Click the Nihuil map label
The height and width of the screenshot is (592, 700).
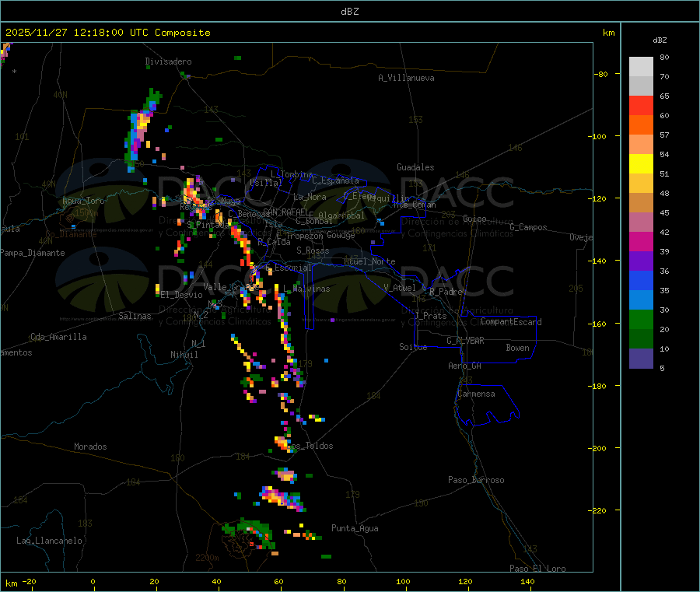[184, 355]
